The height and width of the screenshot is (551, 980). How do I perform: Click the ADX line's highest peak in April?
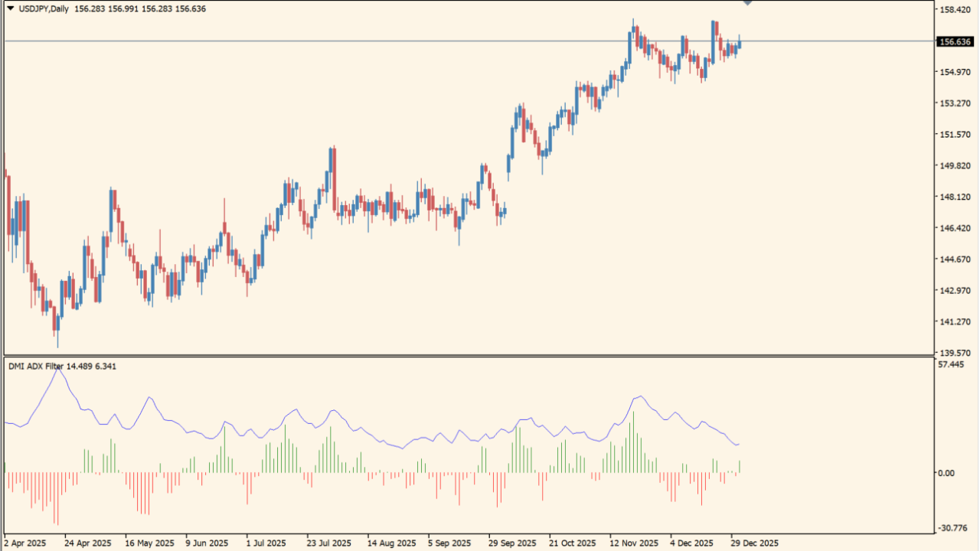pyautogui.click(x=57, y=370)
